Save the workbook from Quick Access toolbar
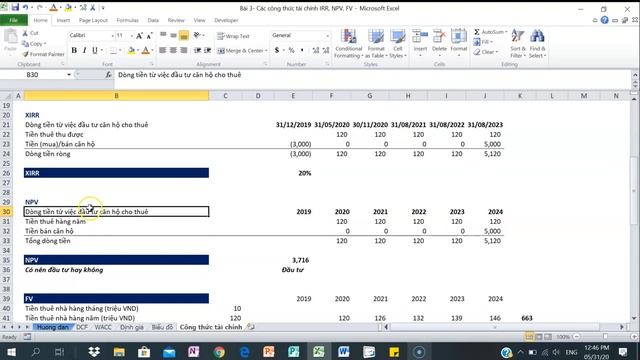 tap(15, 7)
